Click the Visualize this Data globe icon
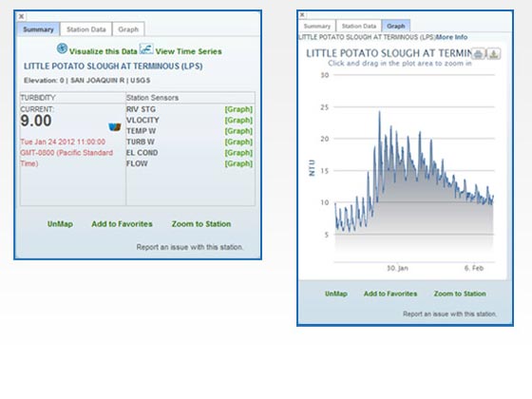The width and height of the screenshot is (532, 399). [x=62, y=48]
